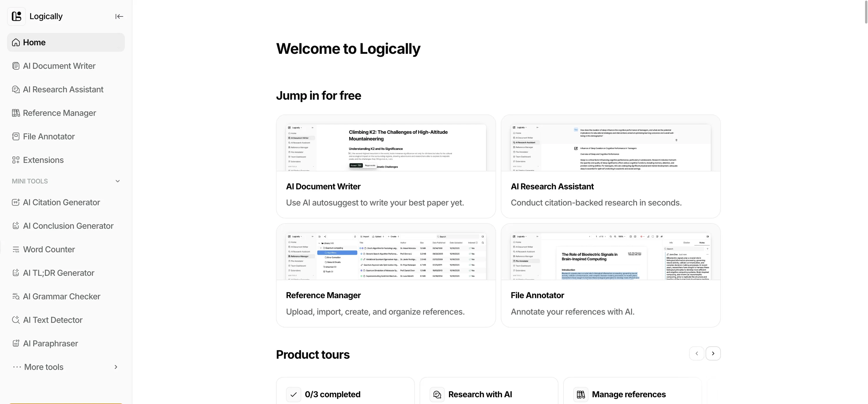Open the AI Paraphraser tool
The height and width of the screenshot is (404, 868).
66,344
